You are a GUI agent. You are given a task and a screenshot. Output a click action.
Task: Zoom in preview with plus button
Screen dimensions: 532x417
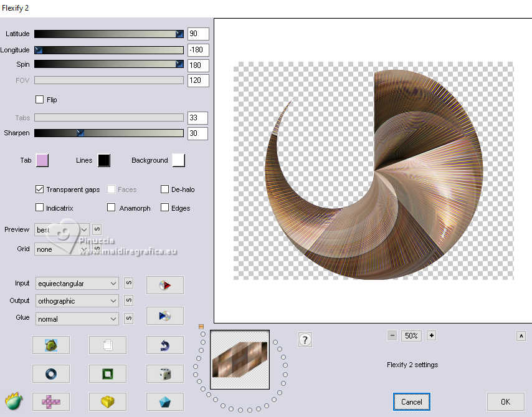[431, 335]
